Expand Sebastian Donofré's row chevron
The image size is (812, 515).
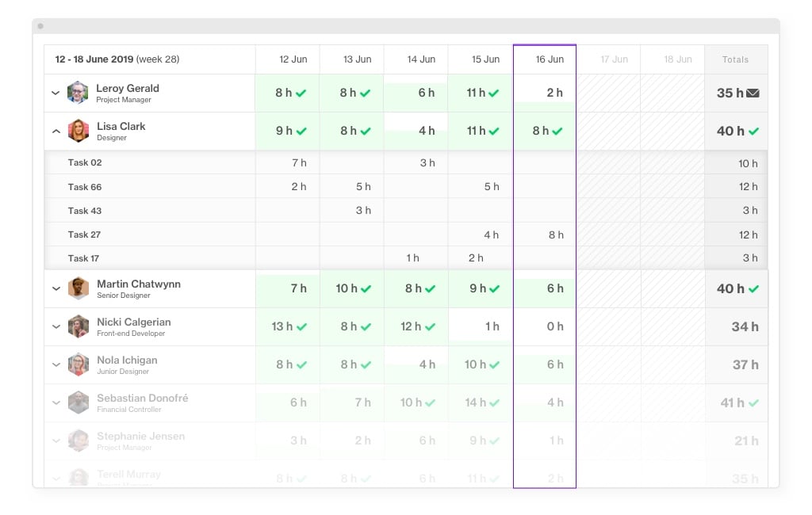click(x=56, y=402)
